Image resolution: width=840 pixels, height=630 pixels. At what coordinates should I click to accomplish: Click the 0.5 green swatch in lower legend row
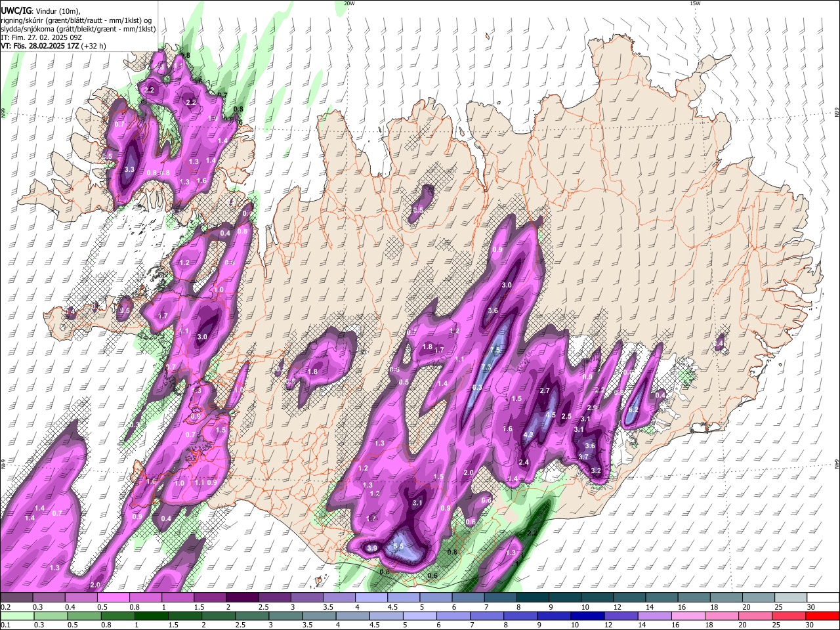click(x=84, y=616)
